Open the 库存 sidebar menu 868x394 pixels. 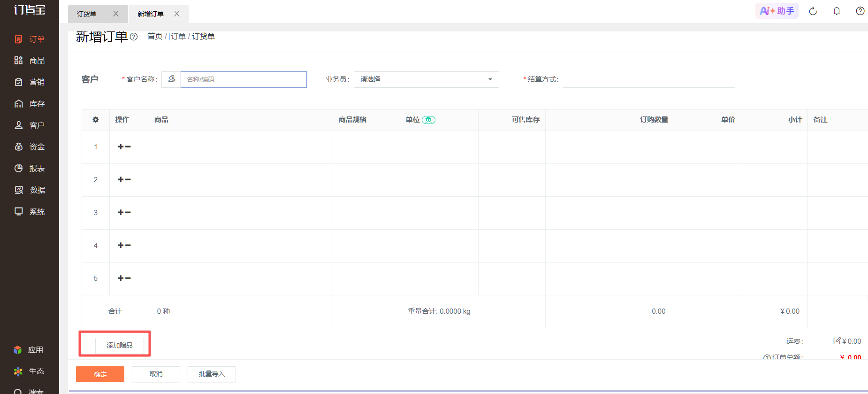click(30, 103)
